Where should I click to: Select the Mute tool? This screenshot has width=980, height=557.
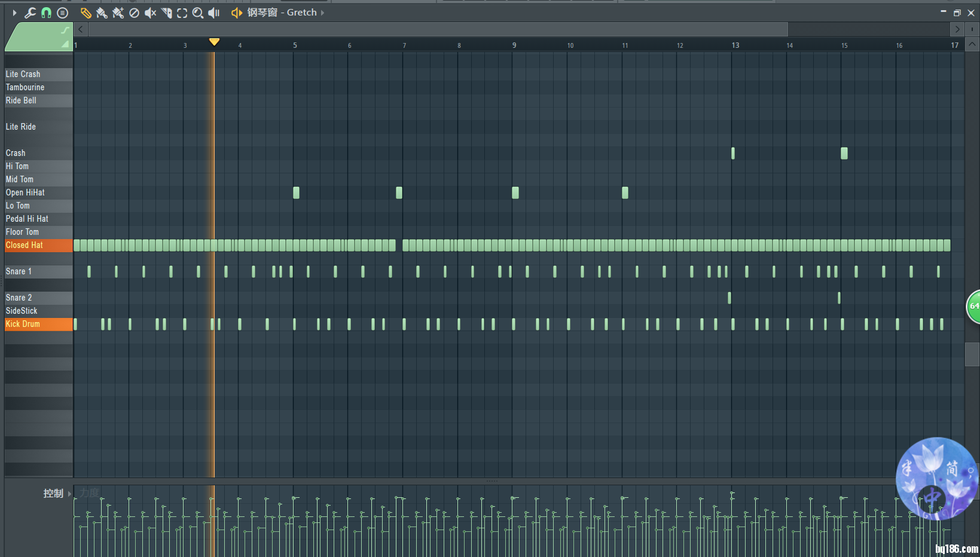(x=150, y=13)
